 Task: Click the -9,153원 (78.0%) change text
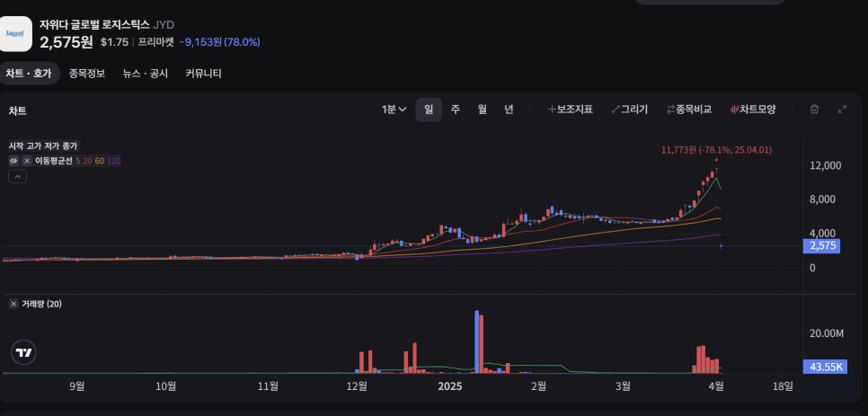point(220,42)
